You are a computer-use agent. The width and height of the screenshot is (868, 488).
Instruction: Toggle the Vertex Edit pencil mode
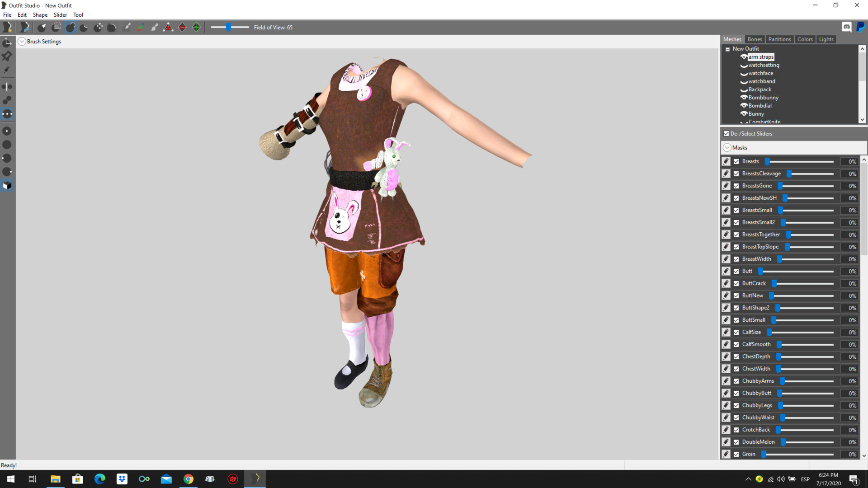7,70
